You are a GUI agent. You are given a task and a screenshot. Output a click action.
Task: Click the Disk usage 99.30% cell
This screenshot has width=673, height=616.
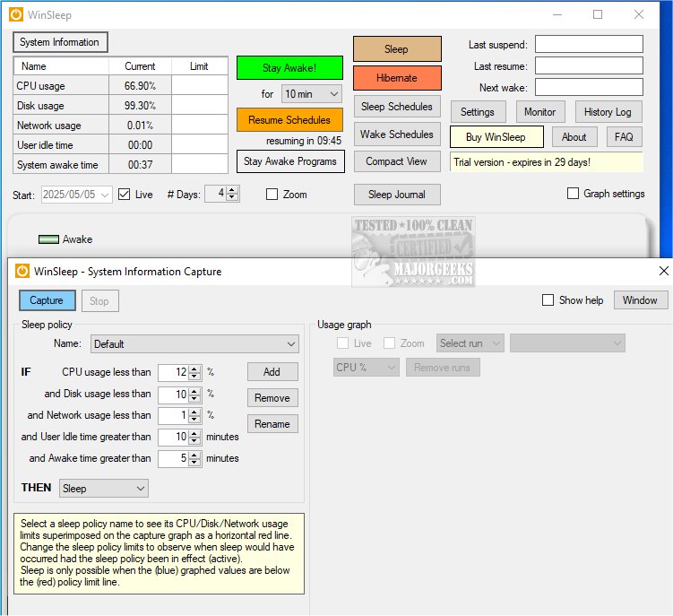click(141, 106)
